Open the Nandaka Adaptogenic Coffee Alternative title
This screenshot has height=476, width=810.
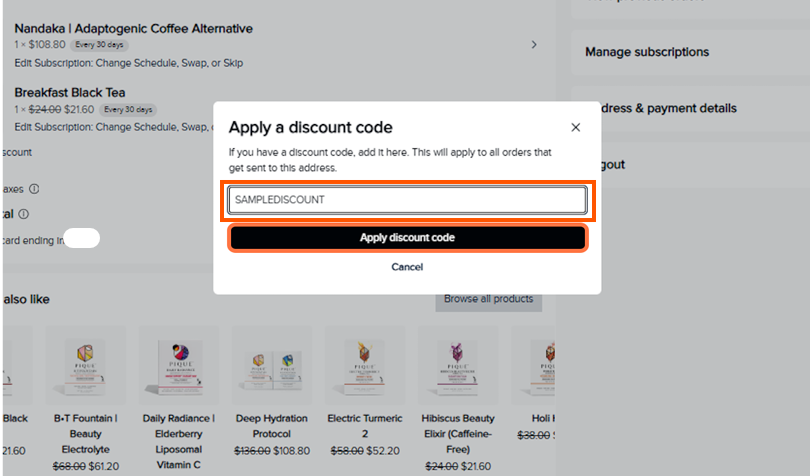pyautogui.click(x=133, y=29)
